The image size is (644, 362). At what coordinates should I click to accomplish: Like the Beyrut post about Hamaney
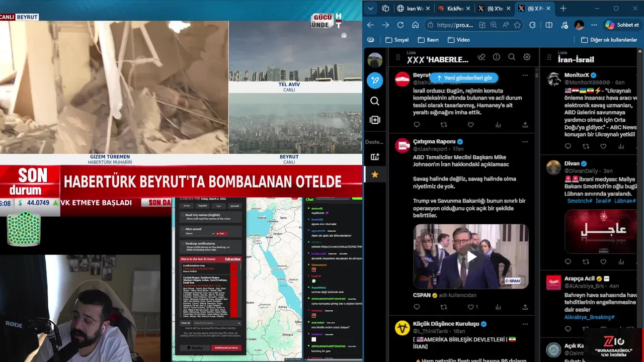471,125
